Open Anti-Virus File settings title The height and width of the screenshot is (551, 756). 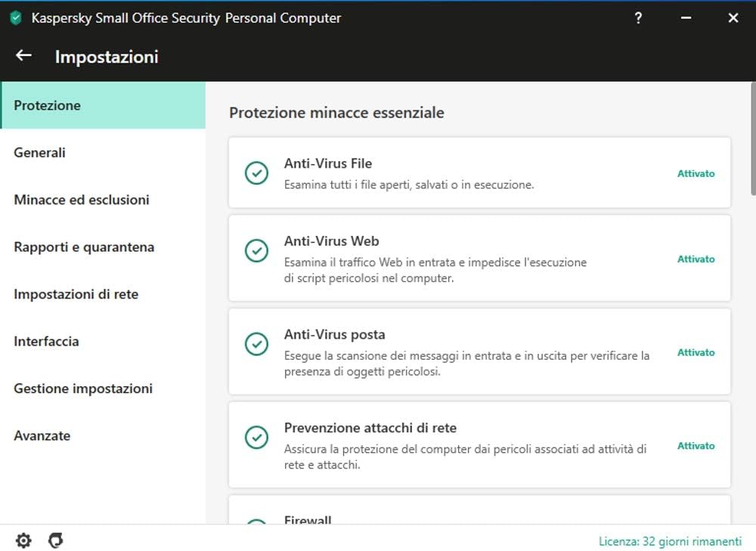(328, 163)
